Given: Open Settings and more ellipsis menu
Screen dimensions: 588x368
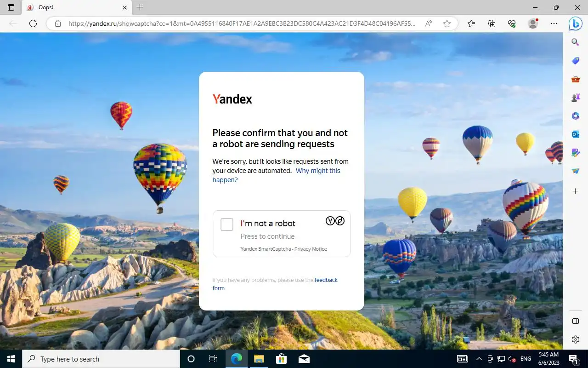Looking at the screenshot, I should [554, 23].
